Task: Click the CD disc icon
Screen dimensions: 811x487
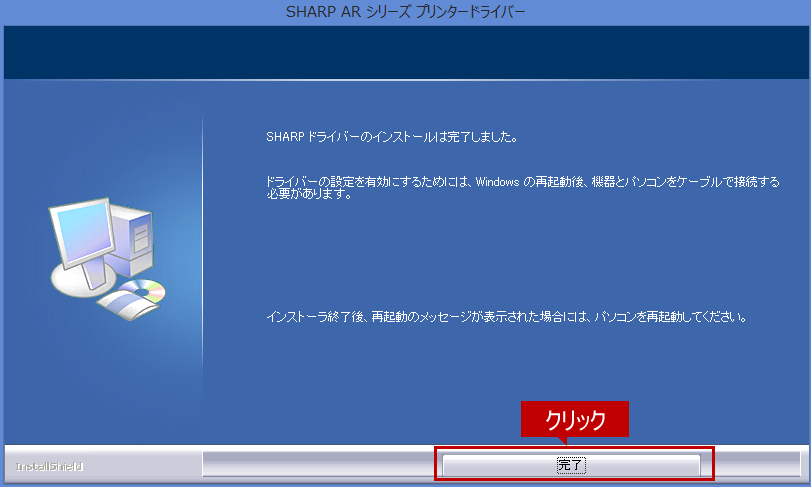Action: pos(148,292)
